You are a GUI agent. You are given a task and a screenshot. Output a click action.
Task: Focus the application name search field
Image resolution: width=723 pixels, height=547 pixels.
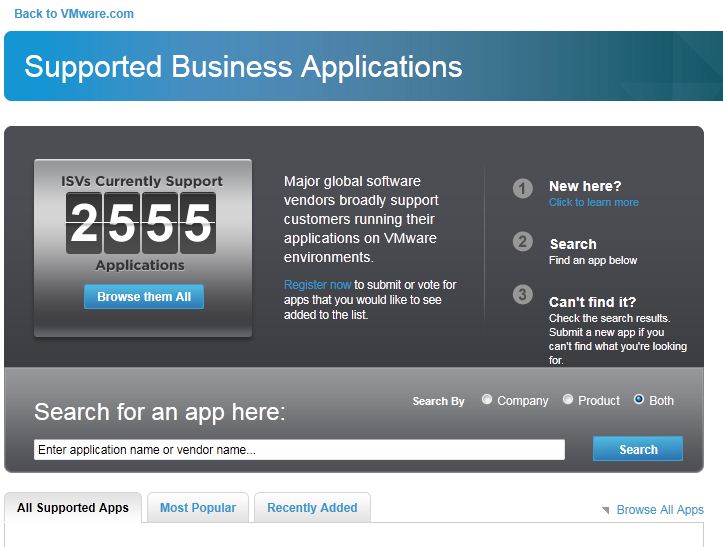tap(299, 450)
